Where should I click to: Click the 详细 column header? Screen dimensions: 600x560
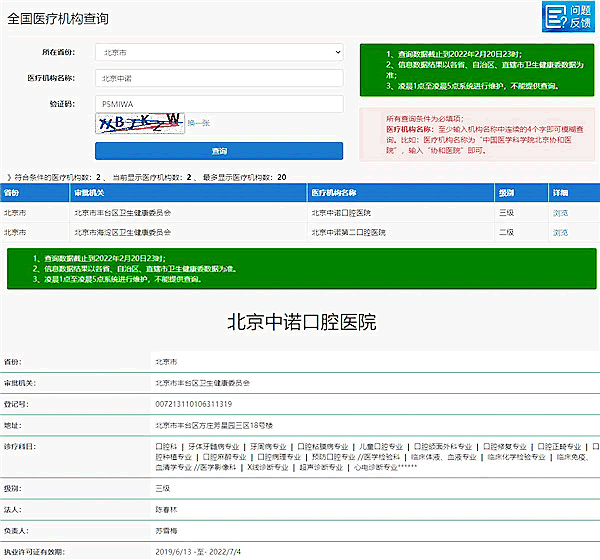click(x=560, y=192)
